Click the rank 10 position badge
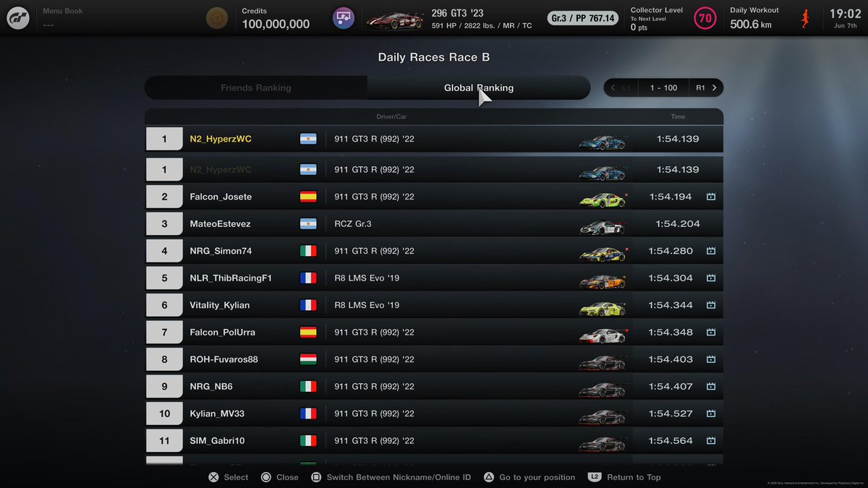 pyautogui.click(x=164, y=414)
